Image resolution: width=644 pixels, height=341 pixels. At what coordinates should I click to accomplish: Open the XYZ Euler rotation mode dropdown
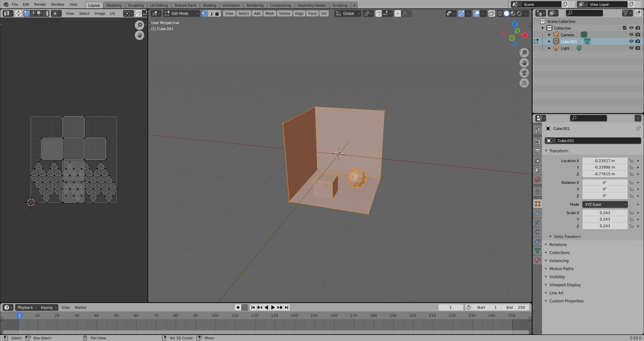pos(605,204)
